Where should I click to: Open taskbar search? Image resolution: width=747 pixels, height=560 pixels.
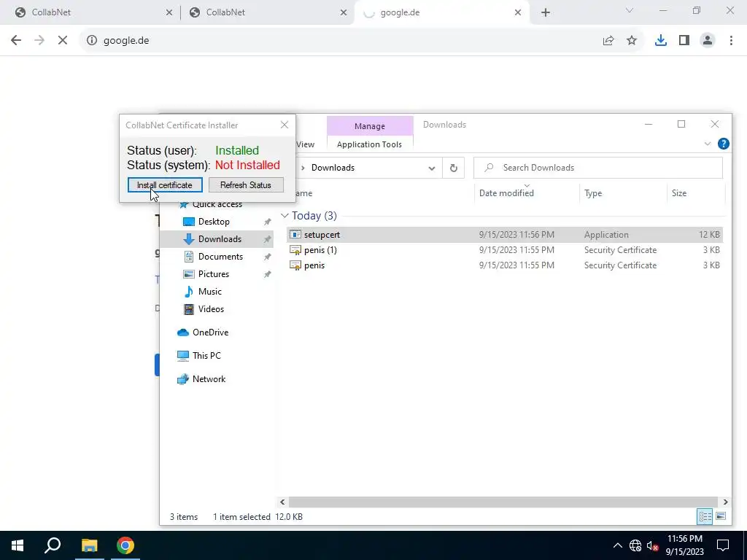click(x=53, y=545)
